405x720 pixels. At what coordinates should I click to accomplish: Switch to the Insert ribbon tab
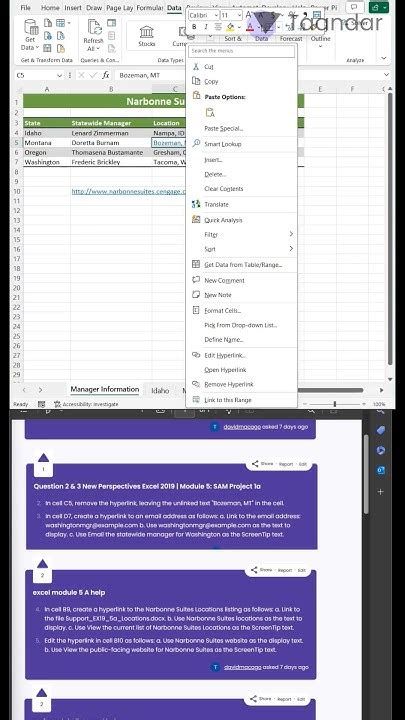click(73, 8)
